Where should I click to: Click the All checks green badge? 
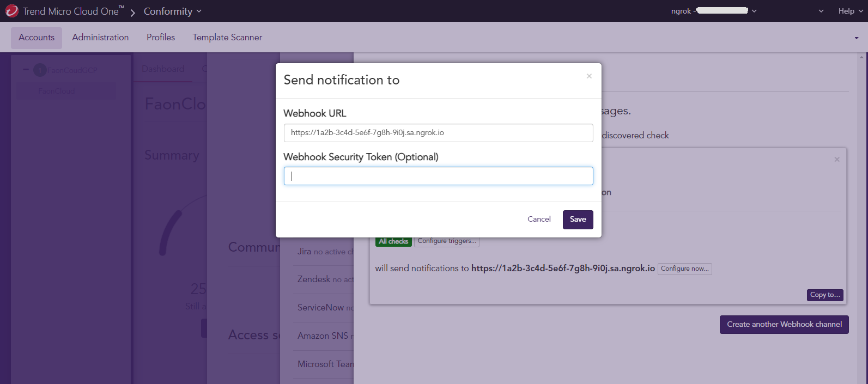[x=393, y=241]
